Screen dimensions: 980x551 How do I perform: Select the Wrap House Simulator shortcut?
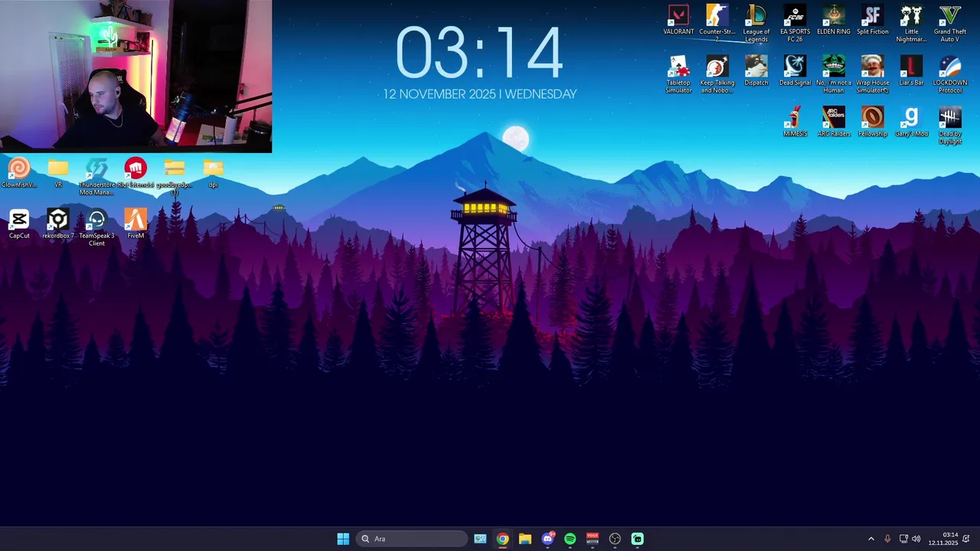coord(873,74)
